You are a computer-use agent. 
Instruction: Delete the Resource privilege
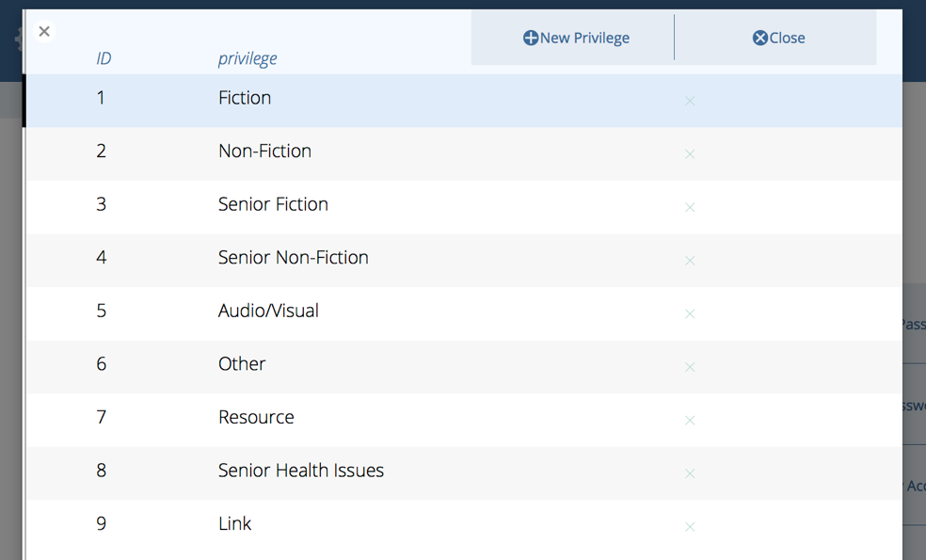(690, 420)
